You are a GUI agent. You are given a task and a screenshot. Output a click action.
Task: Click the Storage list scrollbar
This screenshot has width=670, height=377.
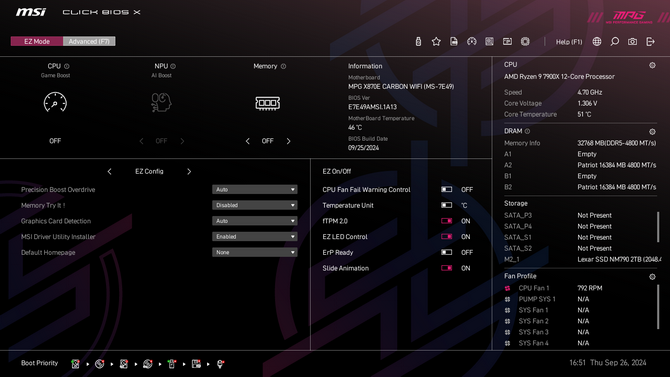click(x=658, y=227)
